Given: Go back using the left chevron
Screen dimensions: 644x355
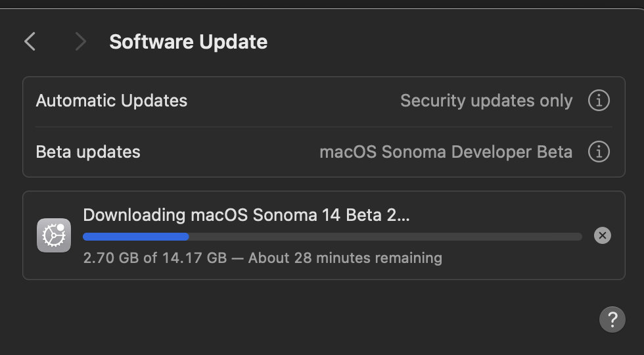Looking at the screenshot, I should click(30, 42).
